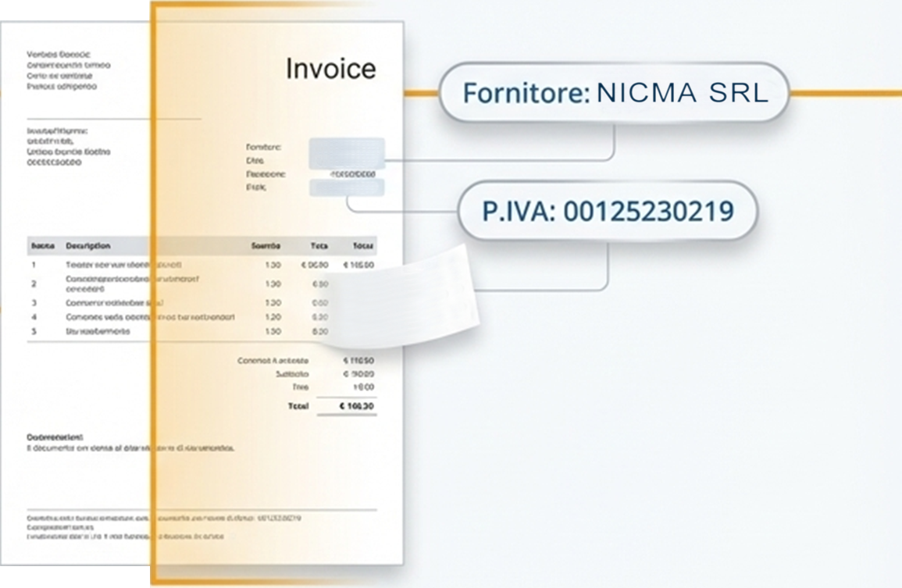Viewport: 902px width, 588px height.
Task: Click table row number 1 in the invoice
Action: (x=201, y=265)
